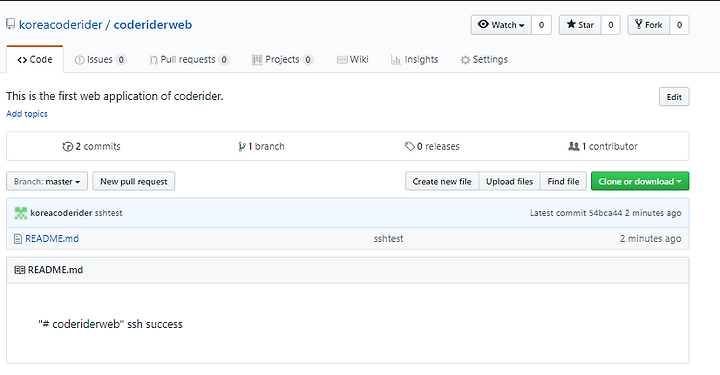Open the koreacoderider owner link
This screenshot has height=375, width=720.
point(61,25)
